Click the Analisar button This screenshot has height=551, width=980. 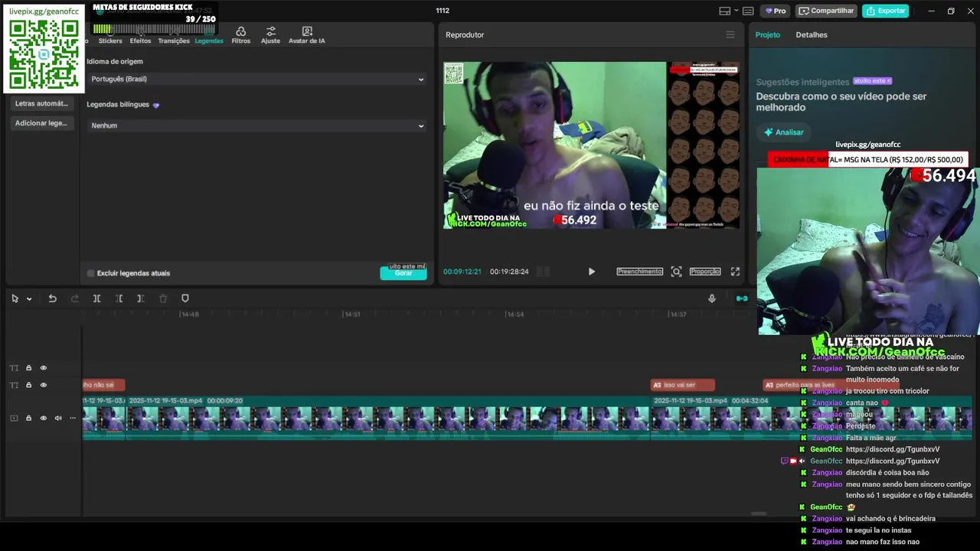pos(784,132)
